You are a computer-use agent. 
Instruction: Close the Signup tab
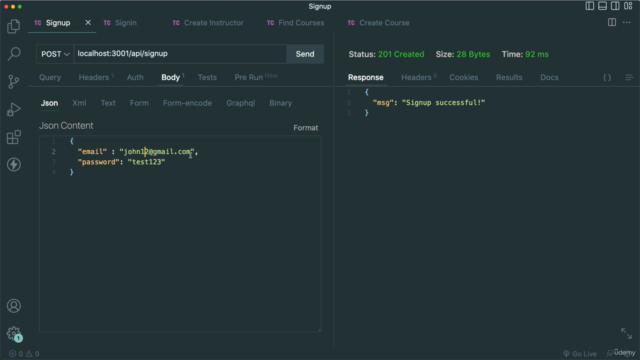tap(88, 22)
